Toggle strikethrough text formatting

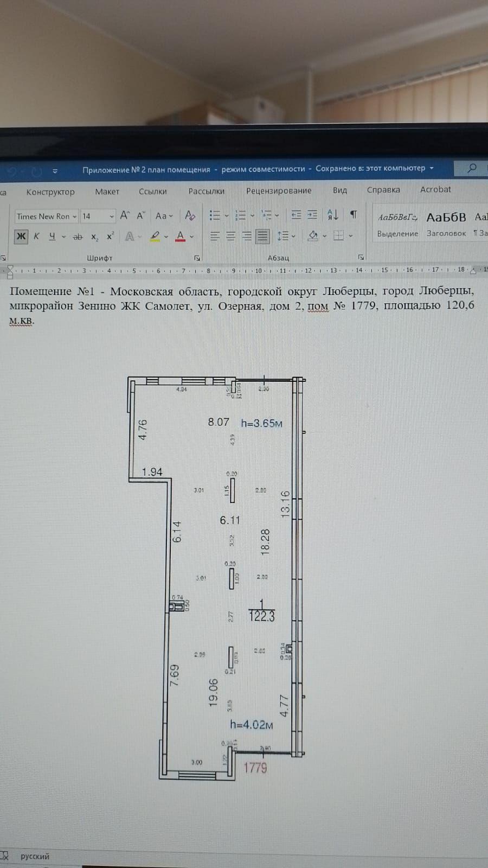(78, 237)
